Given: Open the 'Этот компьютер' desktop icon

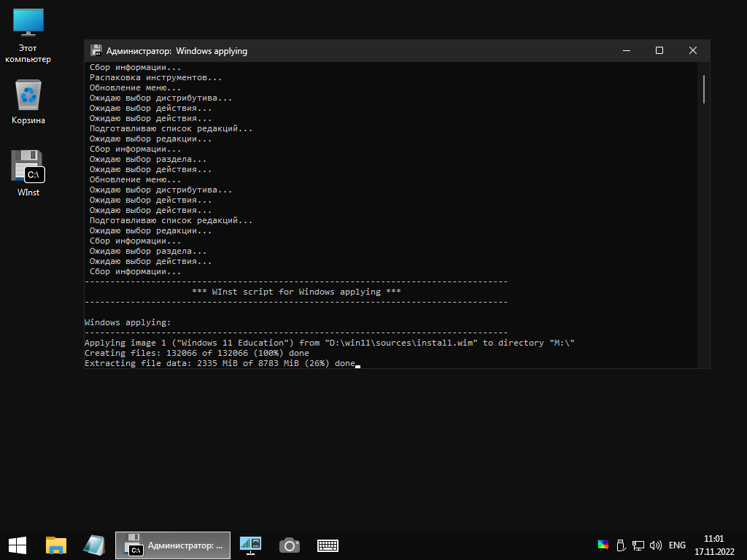Looking at the screenshot, I should (28, 36).
